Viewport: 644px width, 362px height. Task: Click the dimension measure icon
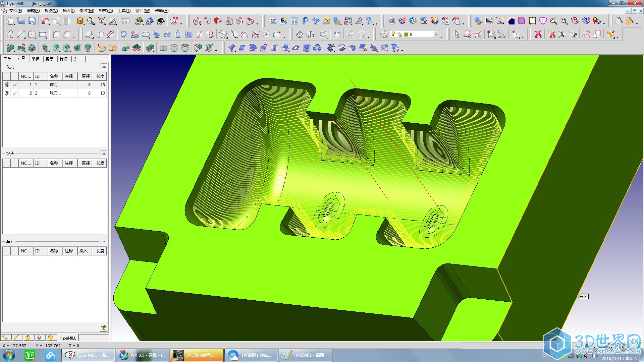tap(337, 35)
